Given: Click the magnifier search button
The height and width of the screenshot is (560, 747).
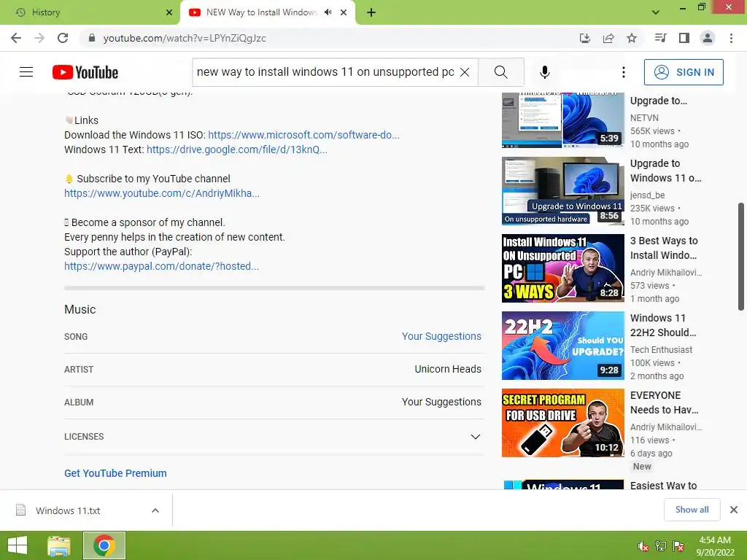Looking at the screenshot, I should tap(500, 72).
